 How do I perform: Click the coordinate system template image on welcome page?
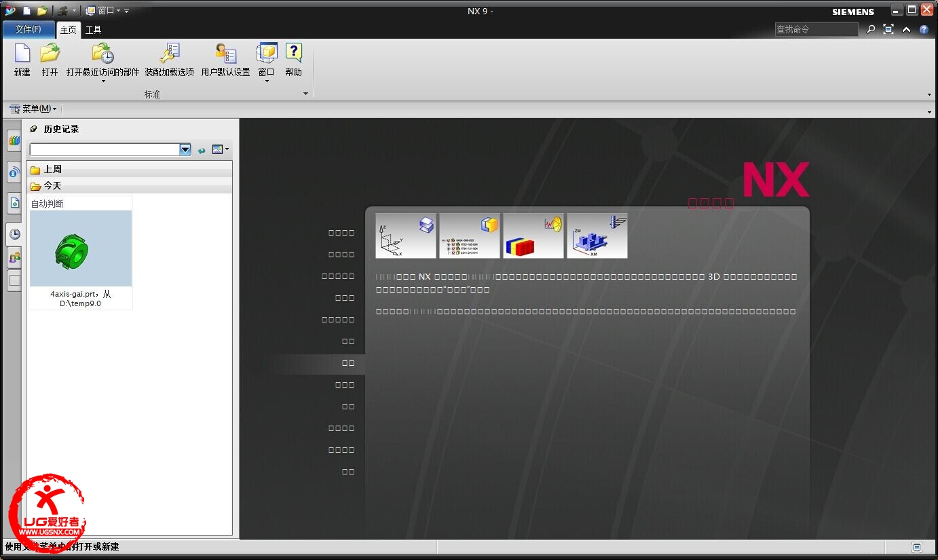coord(406,236)
